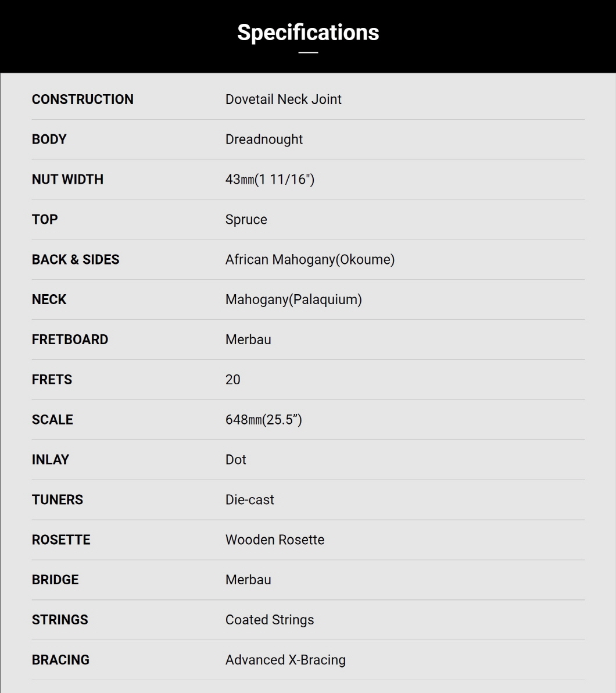Click the Coated Strings value

(270, 620)
